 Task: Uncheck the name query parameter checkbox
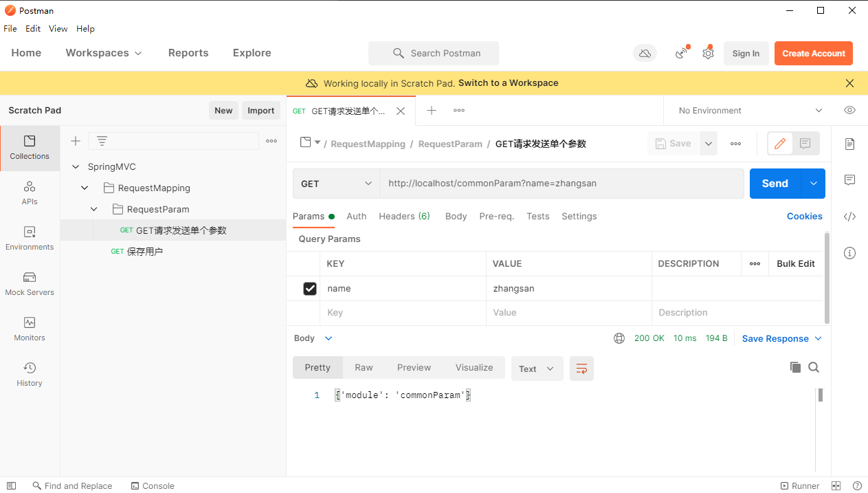point(310,289)
